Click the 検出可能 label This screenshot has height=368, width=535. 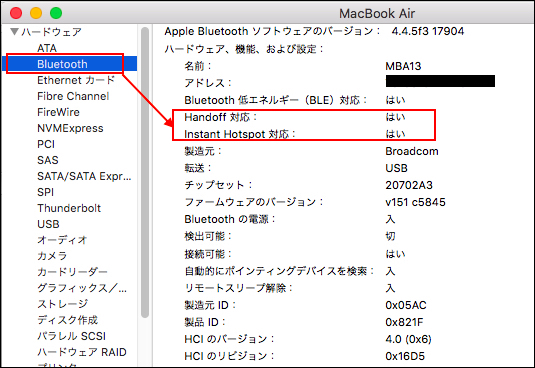point(208,236)
